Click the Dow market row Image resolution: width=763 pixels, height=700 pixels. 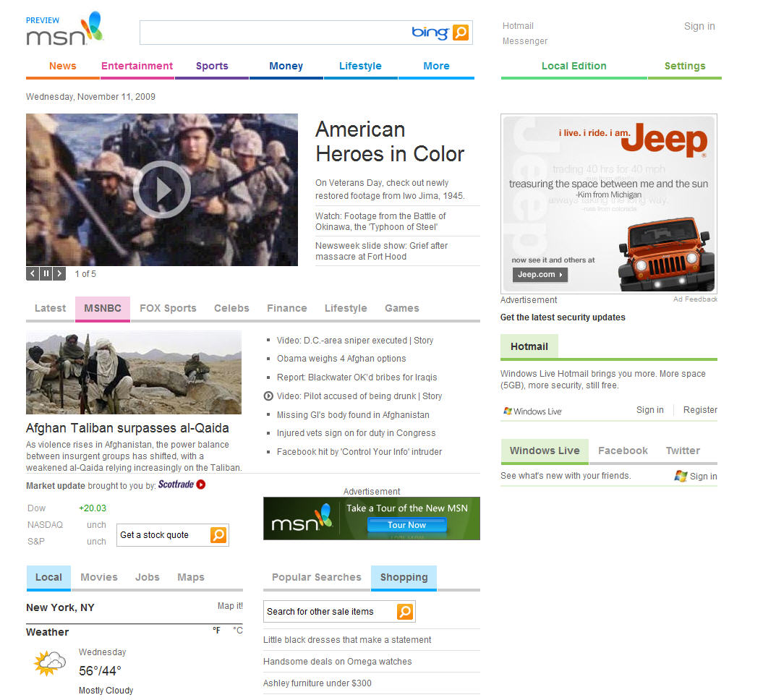pos(67,508)
